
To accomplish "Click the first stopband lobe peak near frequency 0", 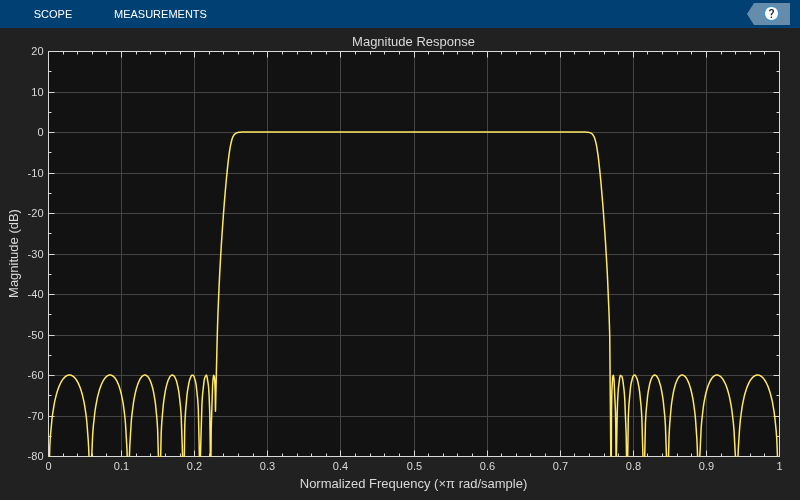I will pos(68,375).
